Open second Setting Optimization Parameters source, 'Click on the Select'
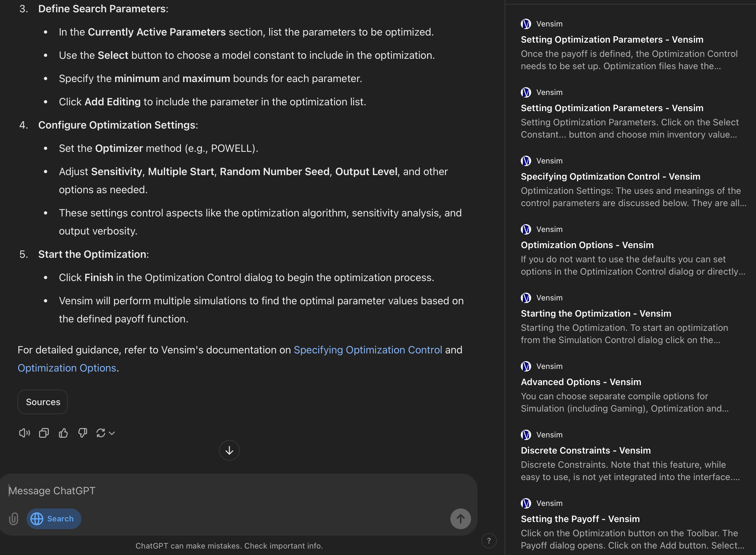 pos(612,108)
